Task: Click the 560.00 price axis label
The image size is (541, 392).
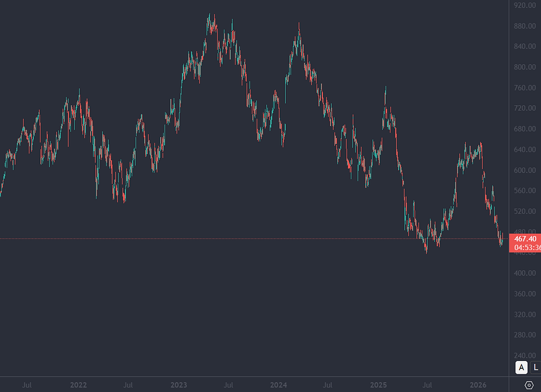Action: click(525, 190)
